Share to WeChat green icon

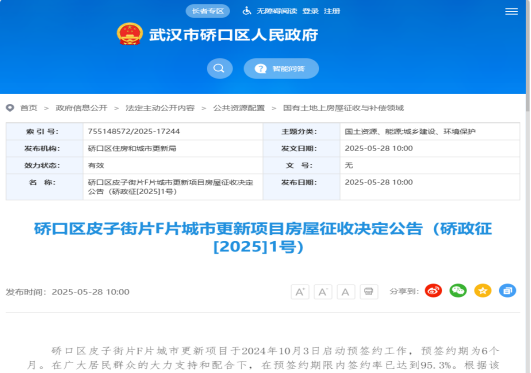(x=458, y=291)
